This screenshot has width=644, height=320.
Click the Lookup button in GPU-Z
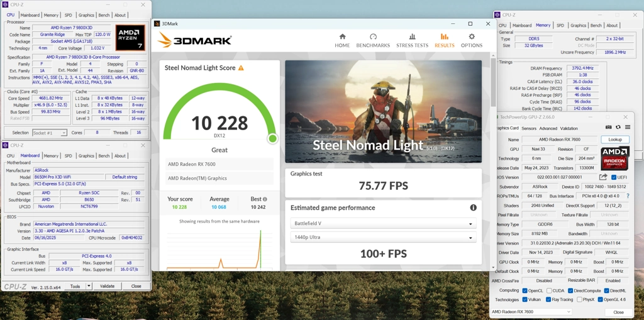pyautogui.click(x=615, y=140)
